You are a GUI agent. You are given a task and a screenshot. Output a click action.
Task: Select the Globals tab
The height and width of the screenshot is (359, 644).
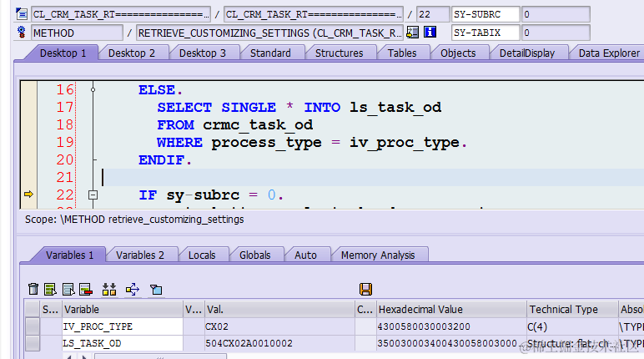pos(254,255)
